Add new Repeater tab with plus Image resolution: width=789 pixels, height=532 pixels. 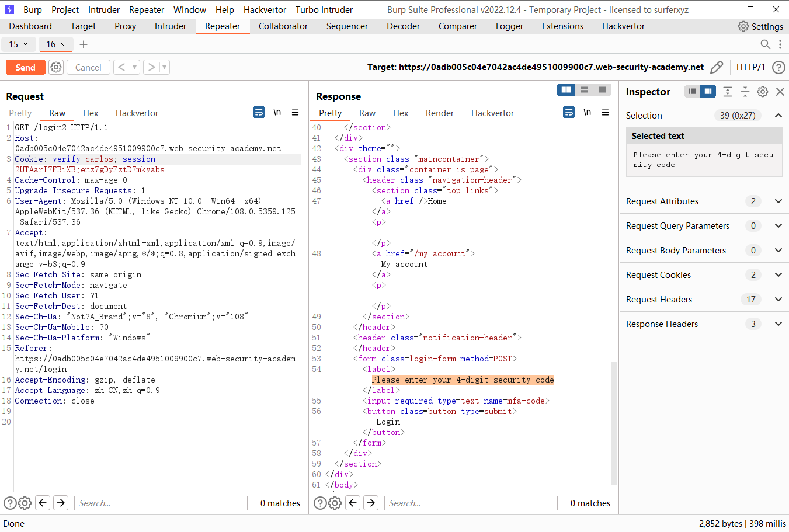[x=84, y=44]
